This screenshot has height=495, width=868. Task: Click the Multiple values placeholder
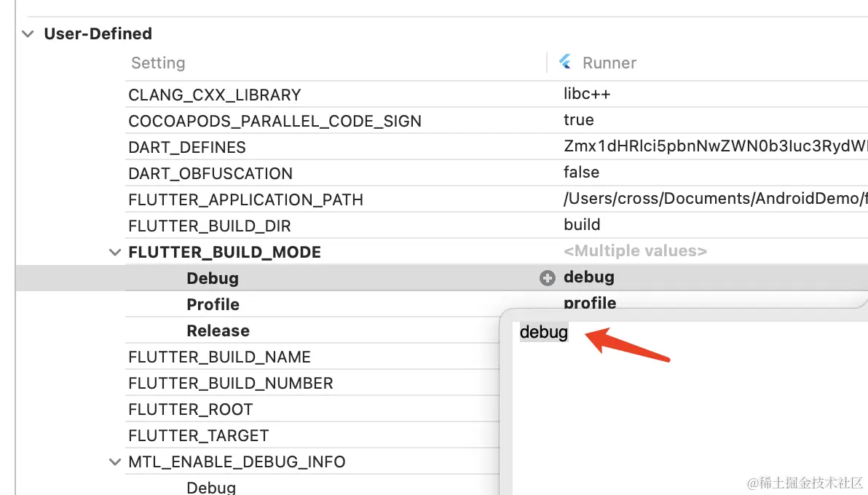pos(635,251)
